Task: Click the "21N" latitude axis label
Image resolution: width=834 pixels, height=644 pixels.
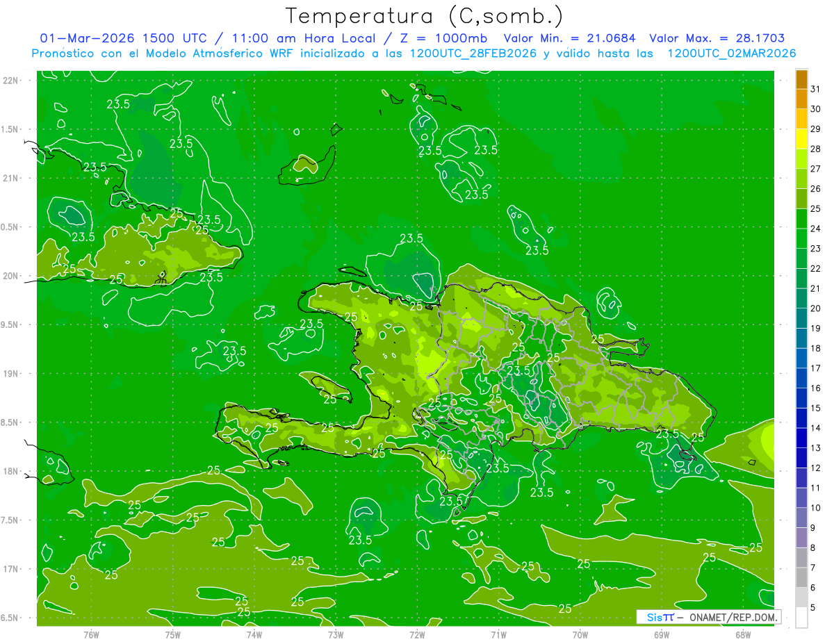Action: [11, 178]
